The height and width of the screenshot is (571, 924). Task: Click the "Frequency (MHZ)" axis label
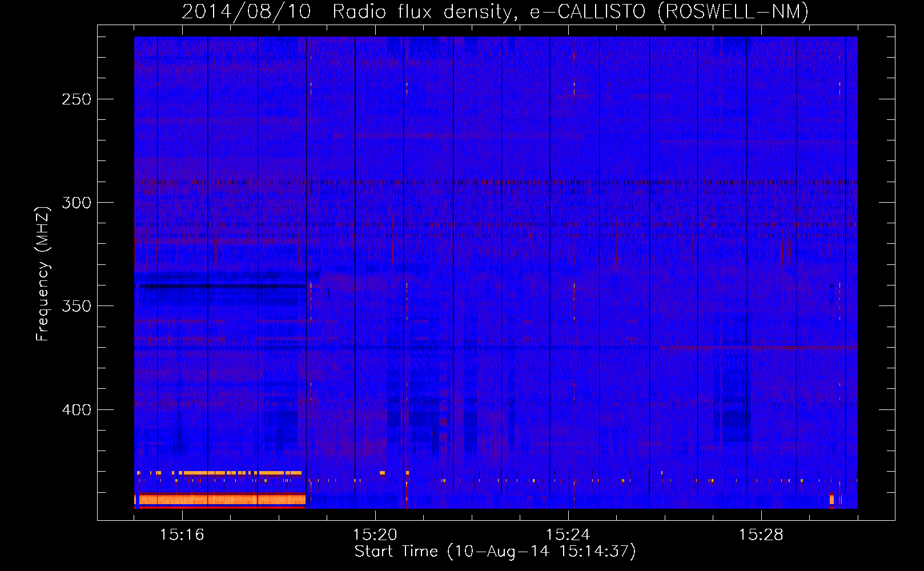coord(43,274)
